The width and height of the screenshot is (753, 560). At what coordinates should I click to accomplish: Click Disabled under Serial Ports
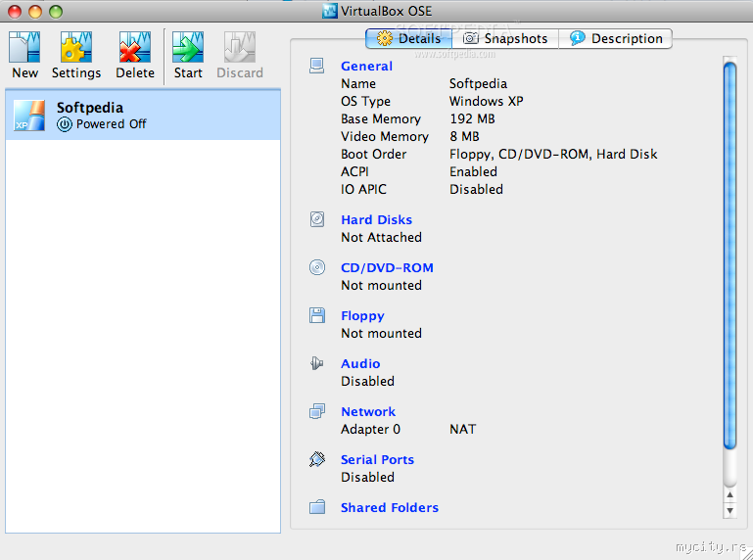(368, 478)
